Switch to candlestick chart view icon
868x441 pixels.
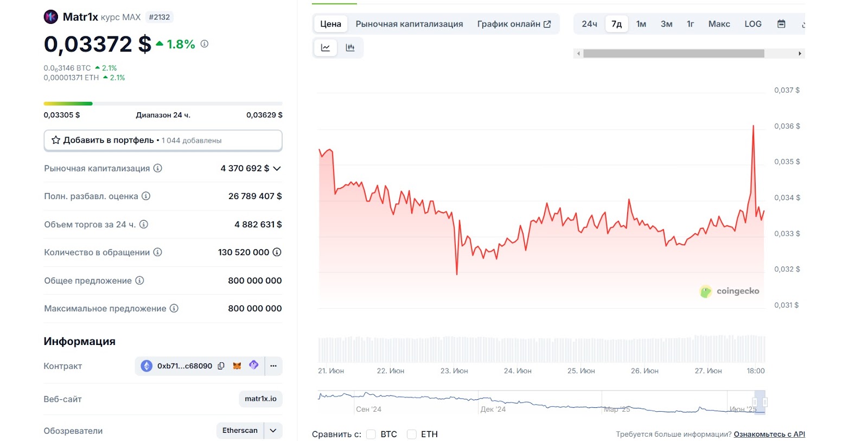pyautogui.click(x=350, y=48)
